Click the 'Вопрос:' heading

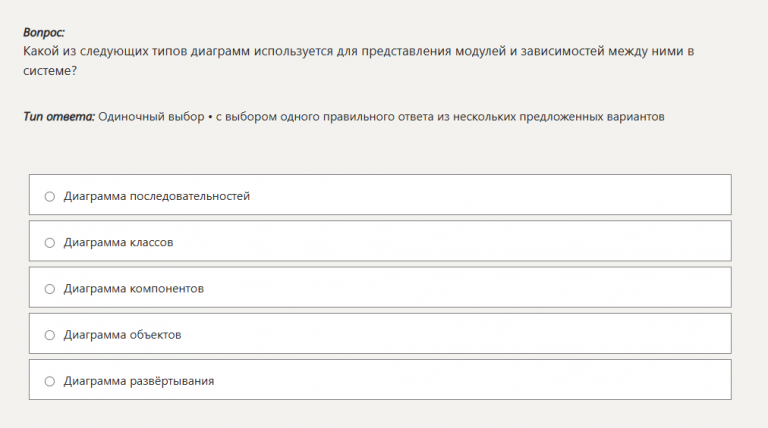(x=43, y=33)
